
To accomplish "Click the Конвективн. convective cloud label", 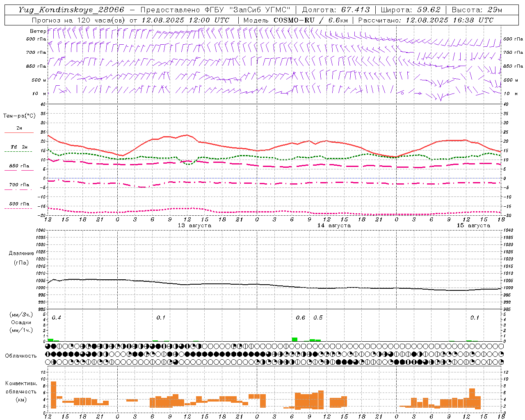I will point(21,383).
